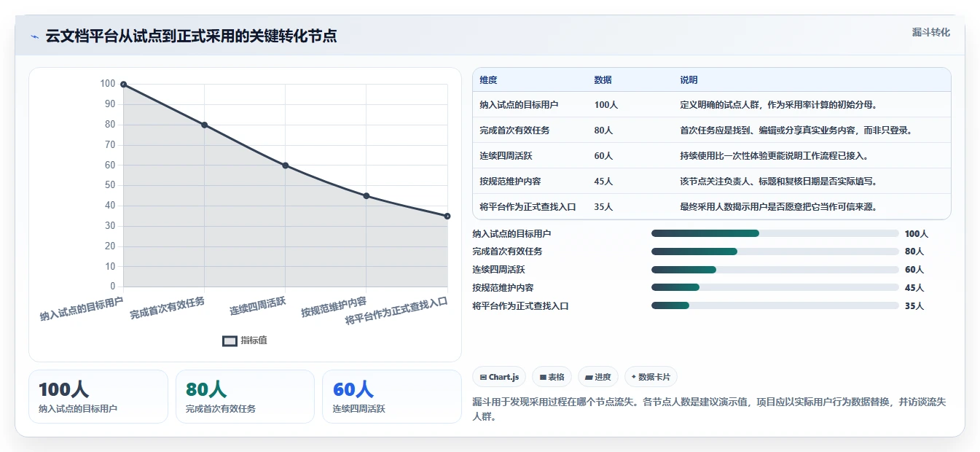The width and height of the screenshot is (980, 452).
Task: Click the 100人 纳入试点的目标用户 stat card
Action: click(98, 397)
